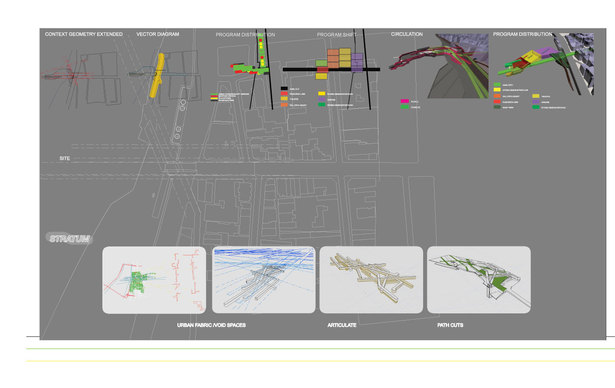Click the purple block stack in Program Shift diagram
This screenshot has width=615, height=388.
(x=357, y=62)
